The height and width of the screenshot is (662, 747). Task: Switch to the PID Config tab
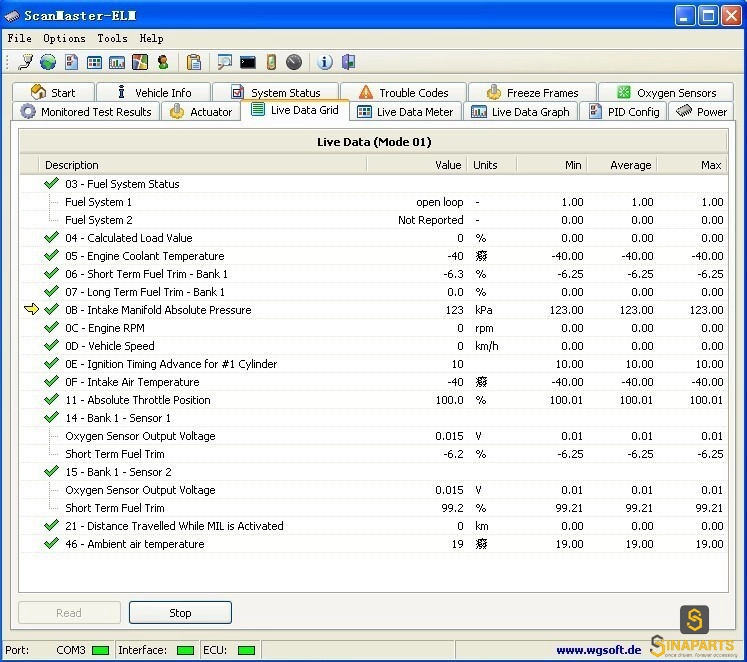pos(624,111)
